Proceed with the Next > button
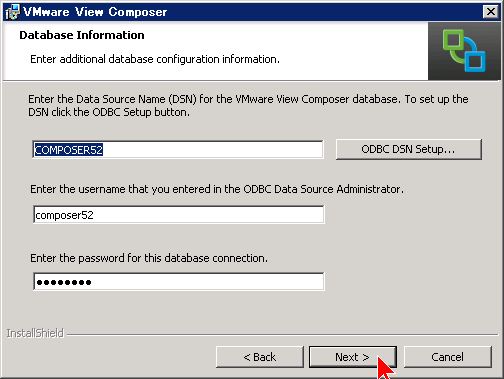504x379 pixels. pos(353,357)
